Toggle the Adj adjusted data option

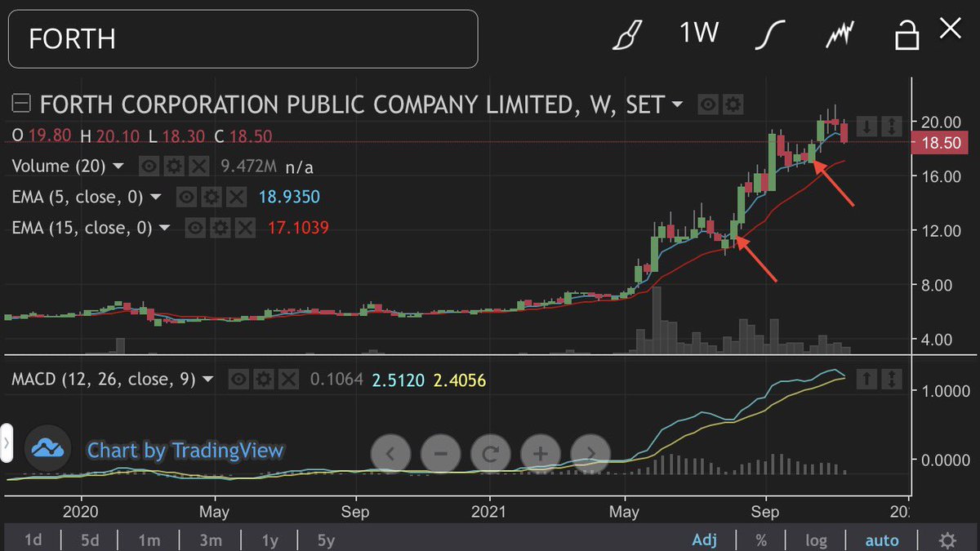coord(704,540)
